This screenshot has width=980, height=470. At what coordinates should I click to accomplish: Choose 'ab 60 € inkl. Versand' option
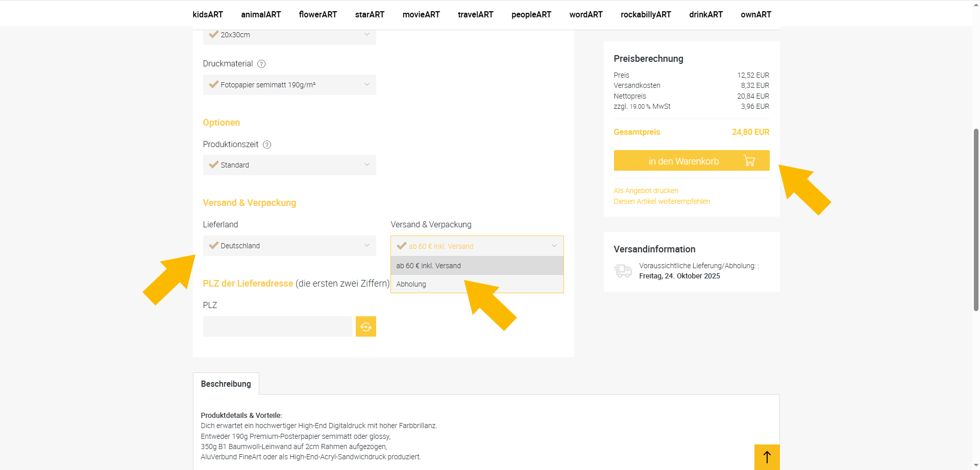[x=429, y=266]
